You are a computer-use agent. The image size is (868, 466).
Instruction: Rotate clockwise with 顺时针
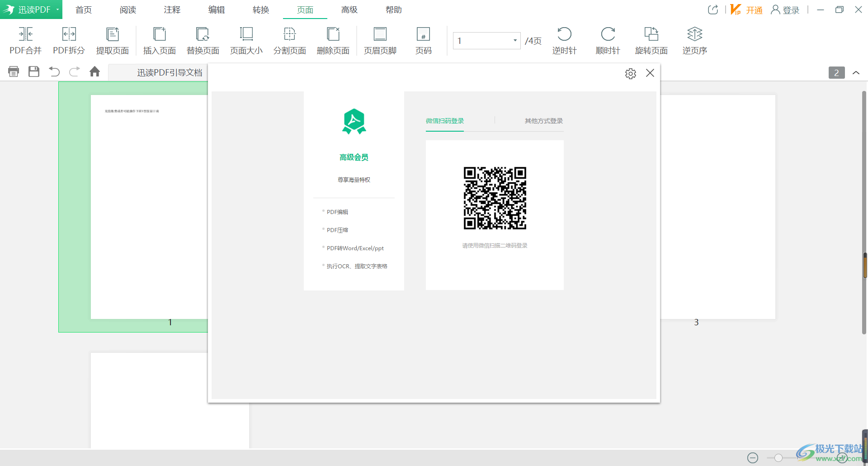608,41
